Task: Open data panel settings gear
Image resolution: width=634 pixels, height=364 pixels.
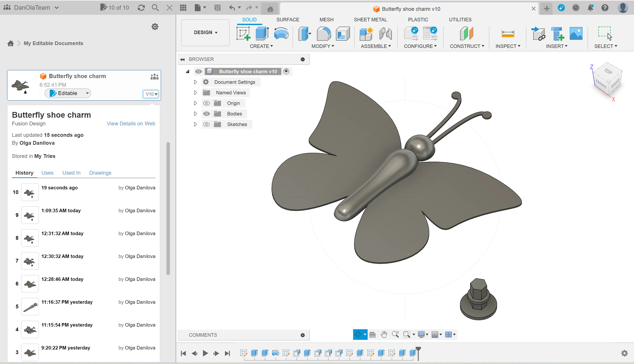Action: (x=155, y=26)
